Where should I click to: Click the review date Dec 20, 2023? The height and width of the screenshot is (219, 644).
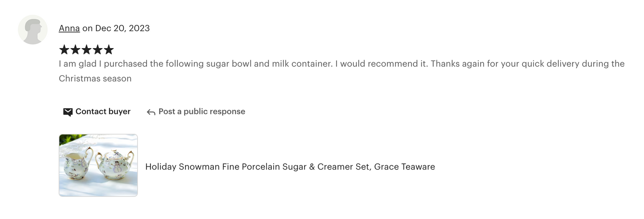pos(123,28)
